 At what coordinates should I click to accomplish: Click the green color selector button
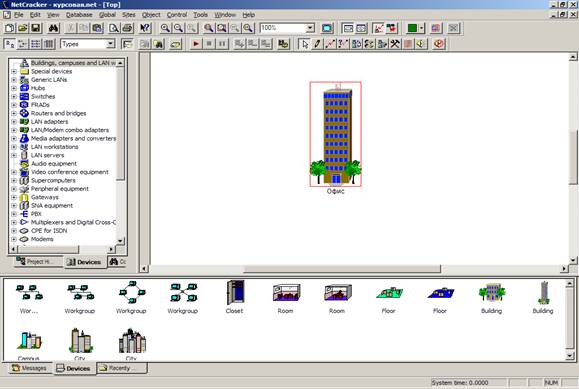coord(412,28)
